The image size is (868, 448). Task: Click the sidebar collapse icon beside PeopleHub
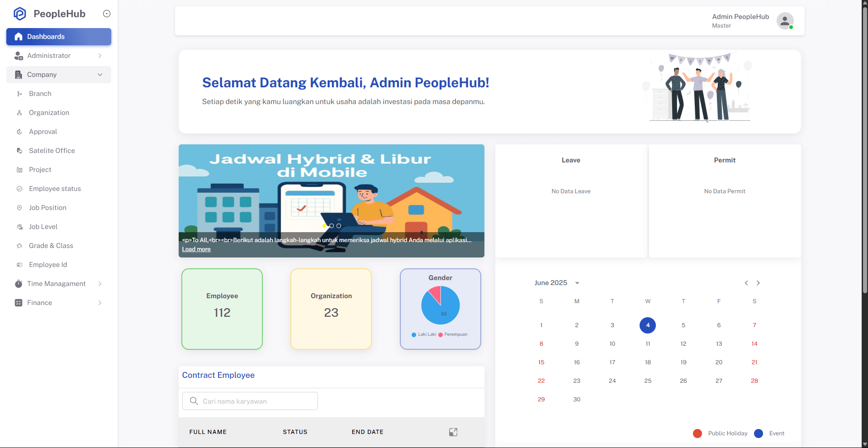(x=107, y=14)
